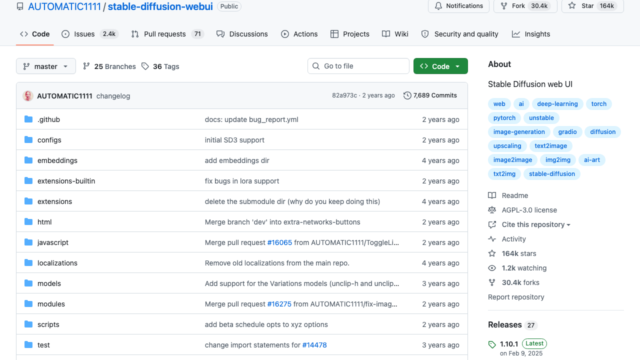Click the watching eye icon
The height and width of the screenshot is (360, 640).
point(492,268)
